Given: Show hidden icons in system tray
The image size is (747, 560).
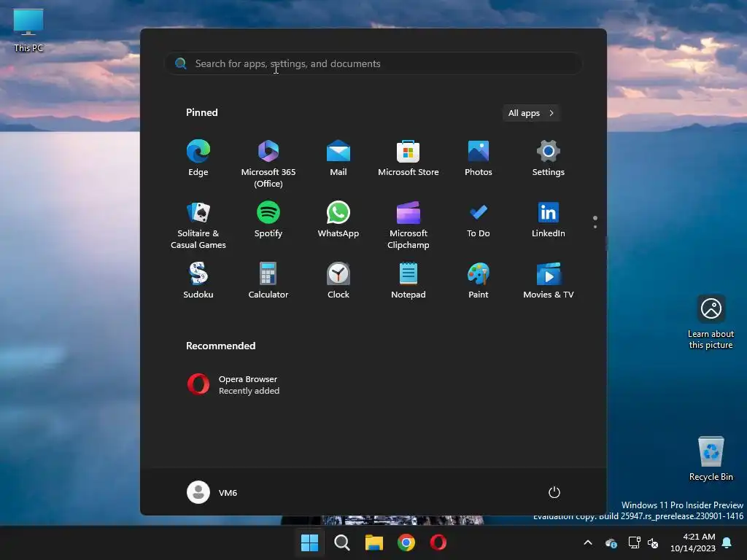Looking at the screenshot, I should [588, 542].
